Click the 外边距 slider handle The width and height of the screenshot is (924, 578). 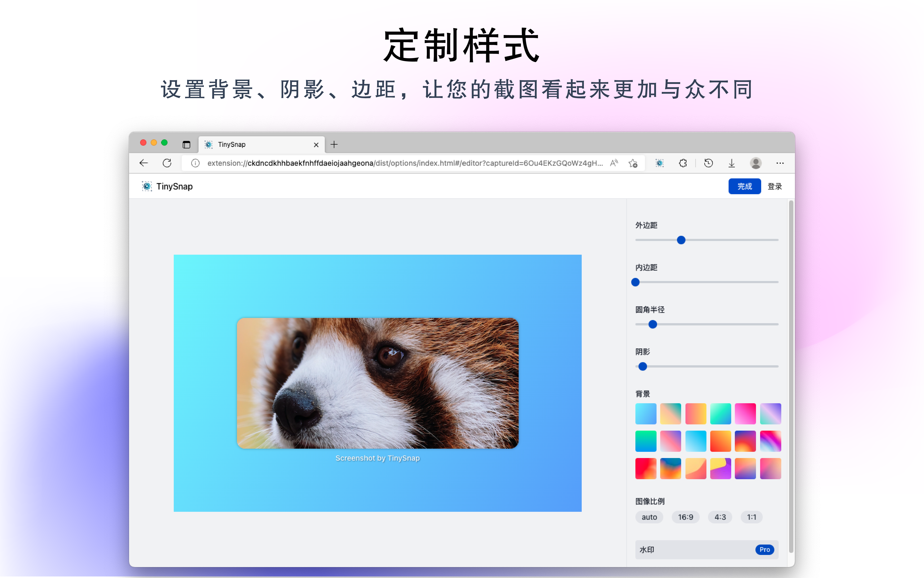681,240
